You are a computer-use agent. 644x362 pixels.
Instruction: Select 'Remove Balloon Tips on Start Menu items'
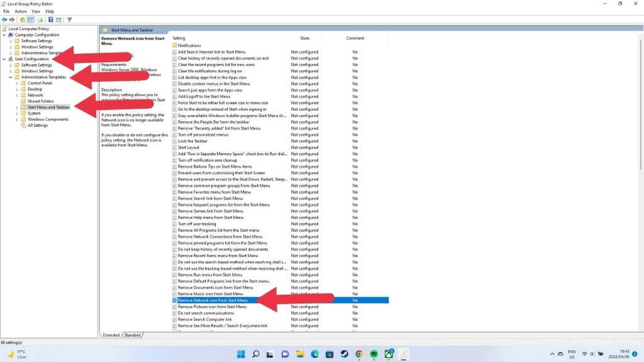point(215,167)
